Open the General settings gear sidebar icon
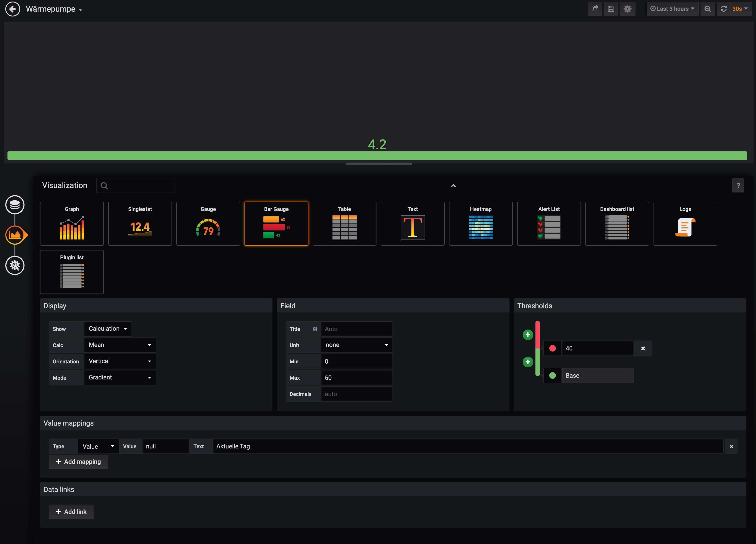756x544 pixels. (15, 265)
